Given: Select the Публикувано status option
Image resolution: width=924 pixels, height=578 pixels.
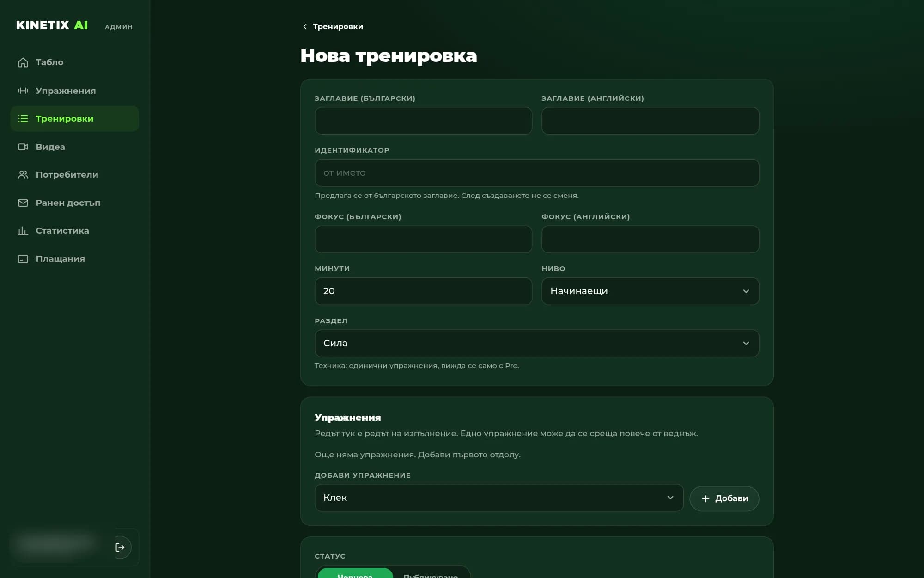Looking at the screenshot, I should coord(431,573).
